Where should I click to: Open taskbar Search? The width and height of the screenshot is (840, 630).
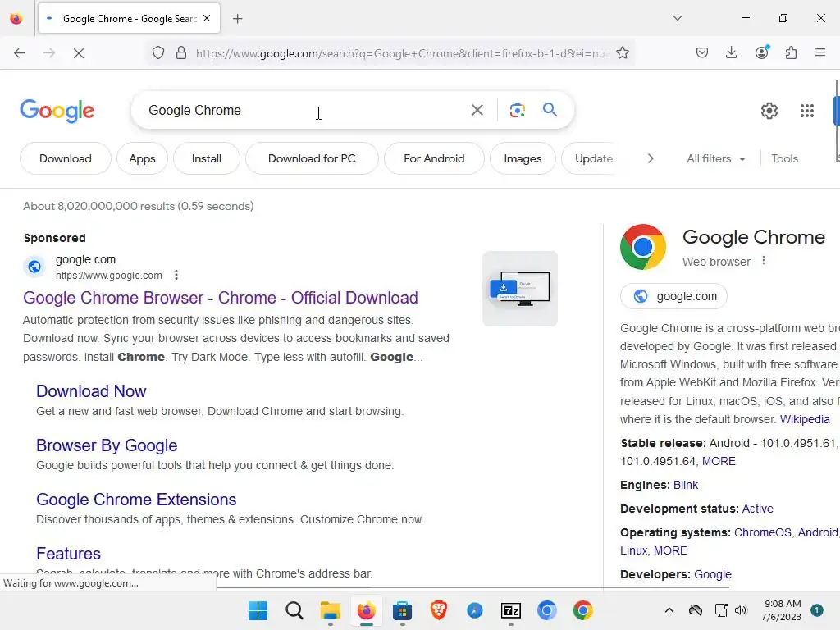(x=294, y=610)
